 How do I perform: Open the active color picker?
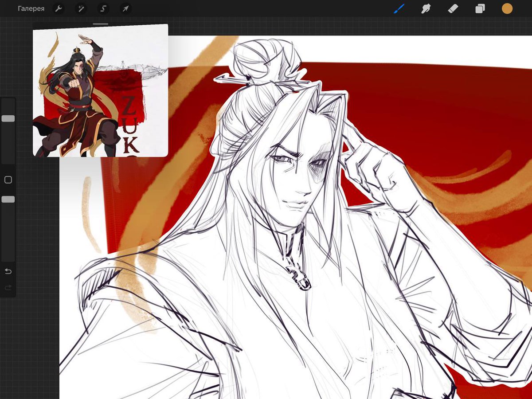coord(507,8)
